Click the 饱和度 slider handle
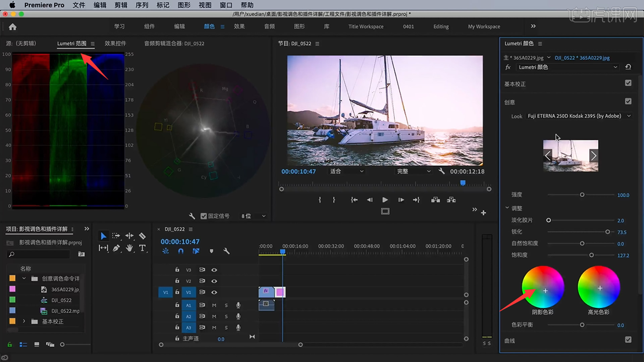Image resolution: width=644 pixels, height=362 pixels. (x=591, y=255)
